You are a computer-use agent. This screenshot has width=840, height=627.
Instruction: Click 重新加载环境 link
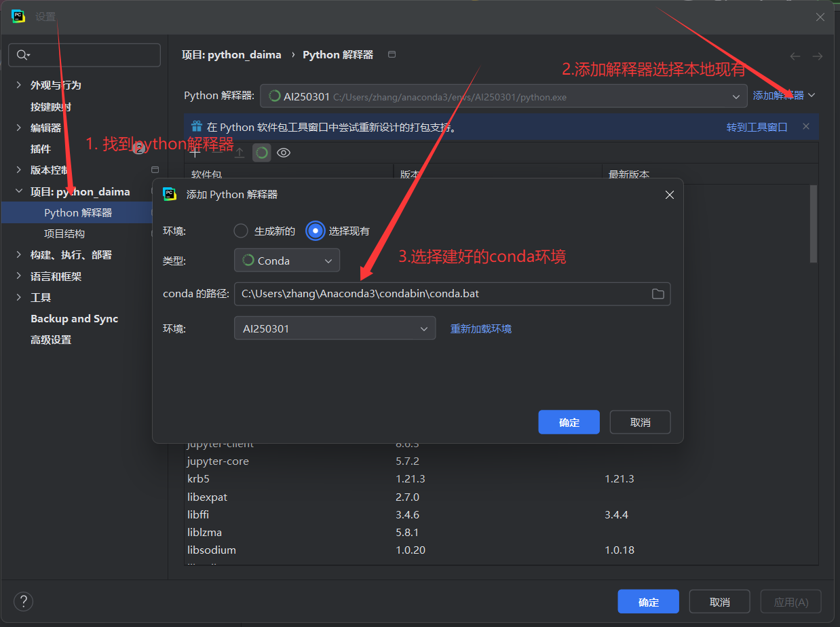tap(481, 329)
